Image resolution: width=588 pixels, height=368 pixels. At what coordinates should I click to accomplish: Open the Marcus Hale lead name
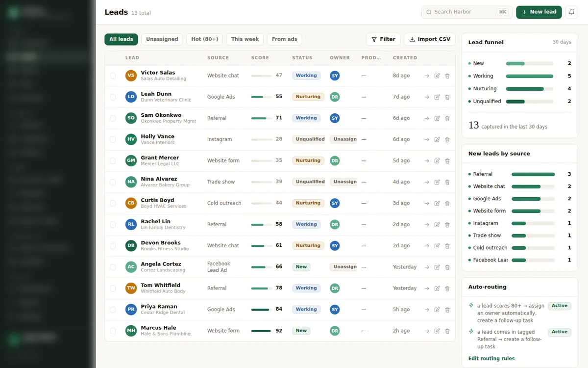[x=158, y=328]
